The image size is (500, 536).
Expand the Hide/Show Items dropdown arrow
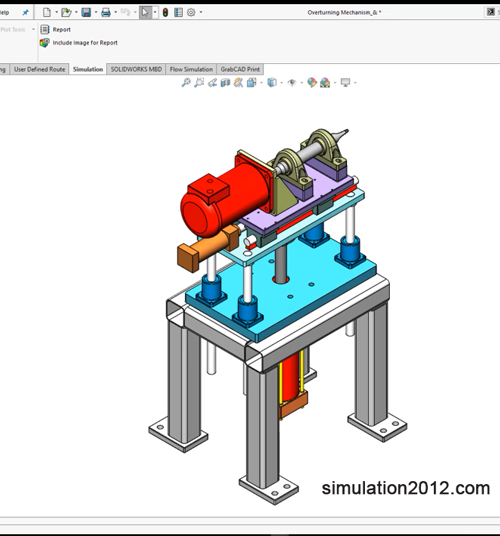301,83
